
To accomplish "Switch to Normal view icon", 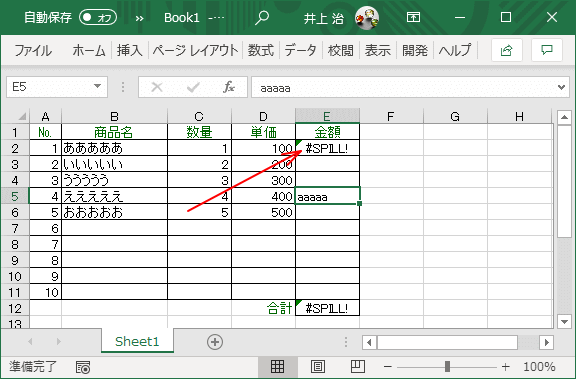I will point(277,367).
